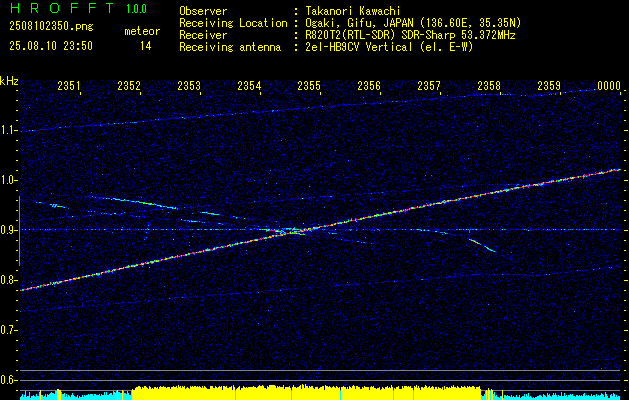Screen dimensions: 629x400
Task: Click the kHz axis unit label
Action: point(9,81)
